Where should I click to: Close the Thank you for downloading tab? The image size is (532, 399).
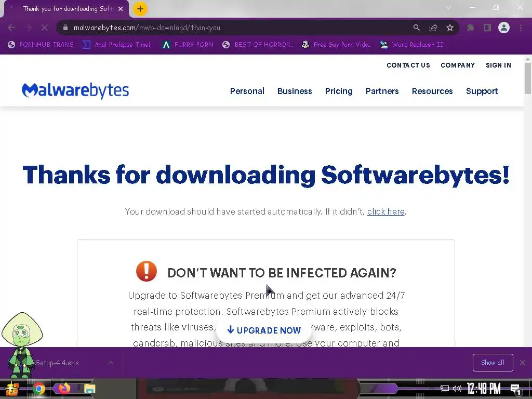pyautogui.click(x=121, y=9)
